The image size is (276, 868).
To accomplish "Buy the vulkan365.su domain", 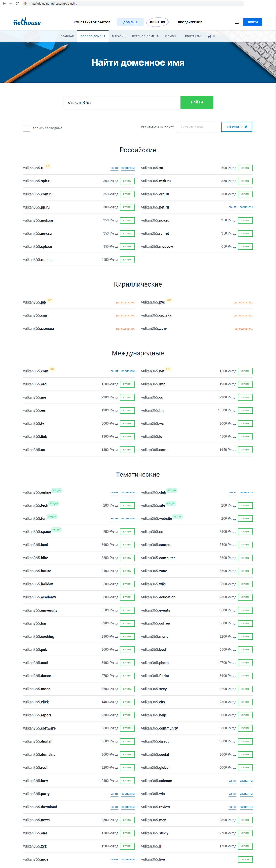I will [x=245, y=168].
